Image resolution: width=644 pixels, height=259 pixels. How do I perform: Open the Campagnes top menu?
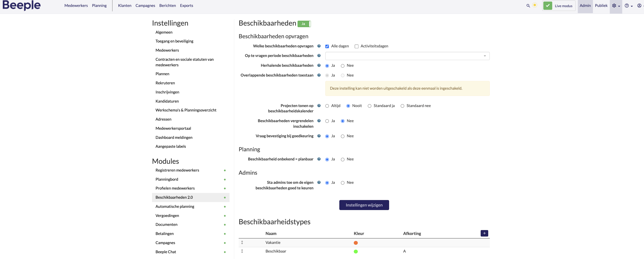click(145, 6)
